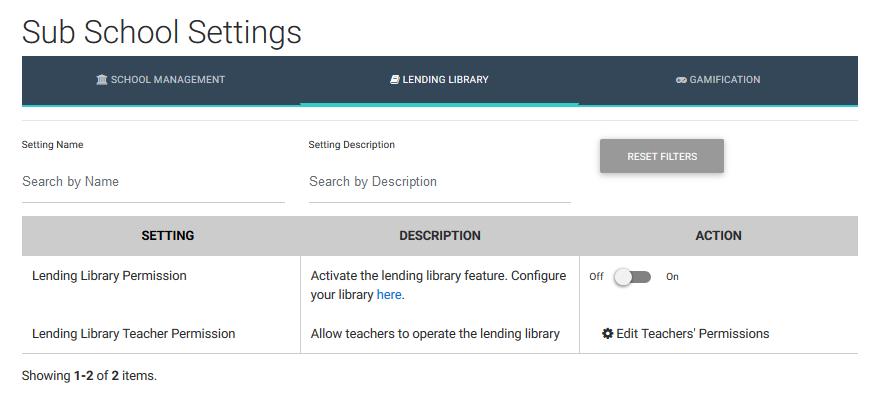Click the Gamification gamepad icon
The width and height of the screenshot is (871, 404).
[x=682, y=80]
